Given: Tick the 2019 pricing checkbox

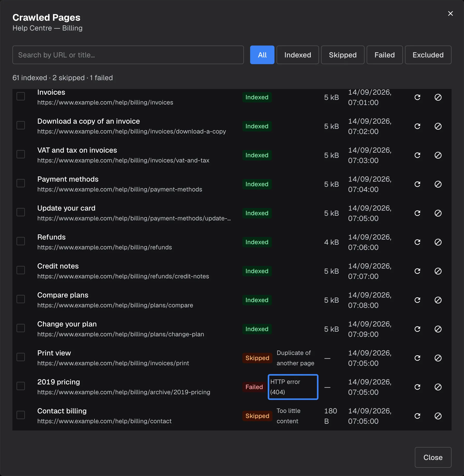Looking at the screenshot, I should tap(21, 386).
